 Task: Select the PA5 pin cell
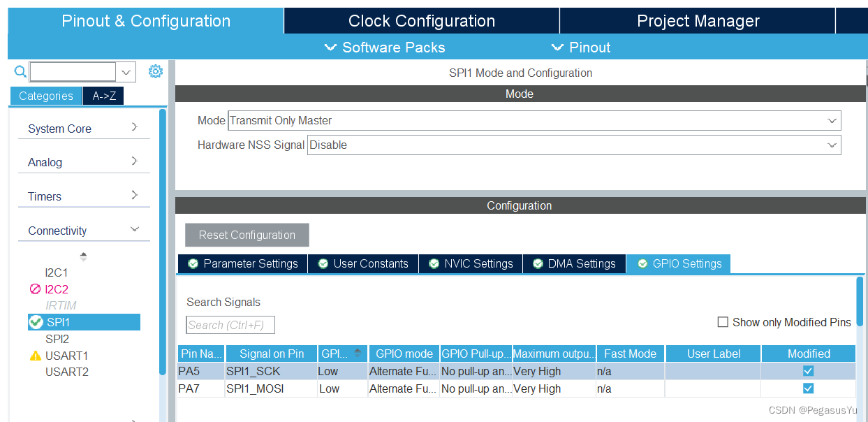click(201, 371)
